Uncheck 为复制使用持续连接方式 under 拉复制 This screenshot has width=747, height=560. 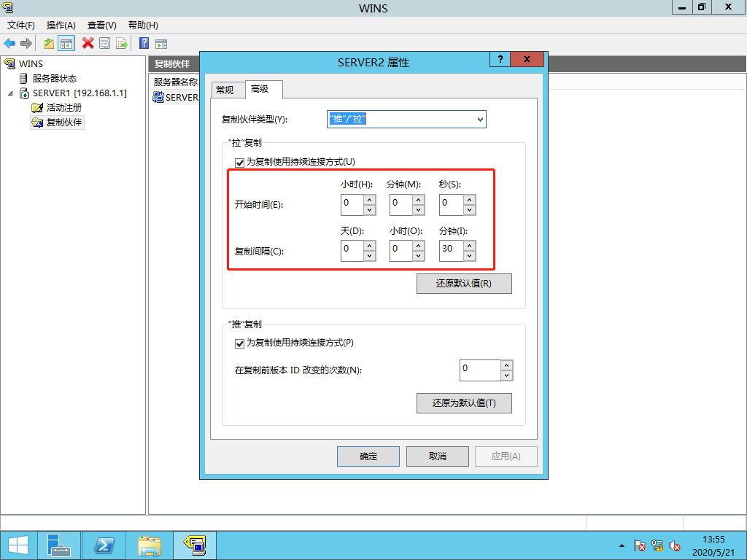pyautogui.click(x=239, y=163)
